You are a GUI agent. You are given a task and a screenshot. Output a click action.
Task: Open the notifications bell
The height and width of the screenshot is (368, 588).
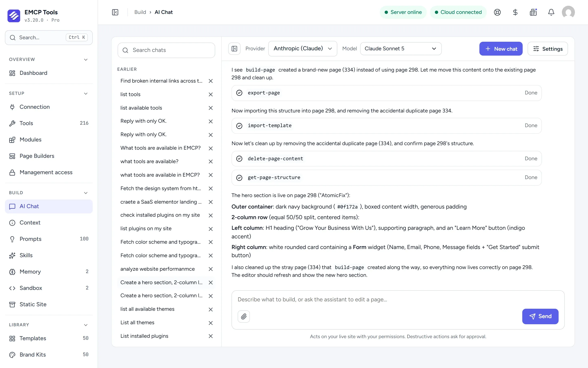(x=551, y=12)
